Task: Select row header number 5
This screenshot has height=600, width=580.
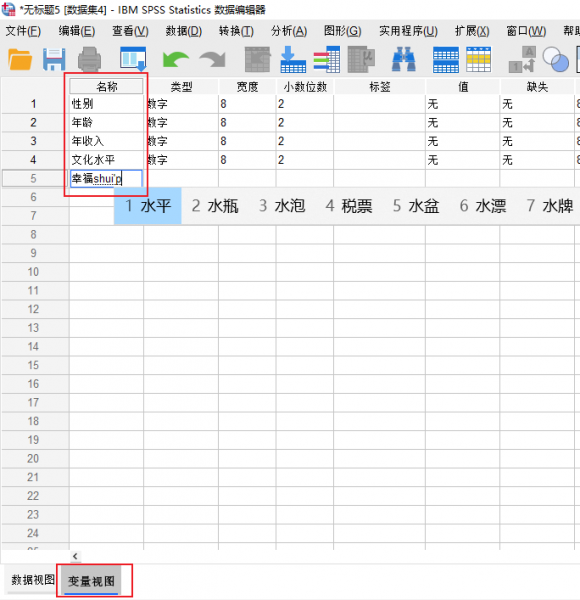Action: [34, 178]
